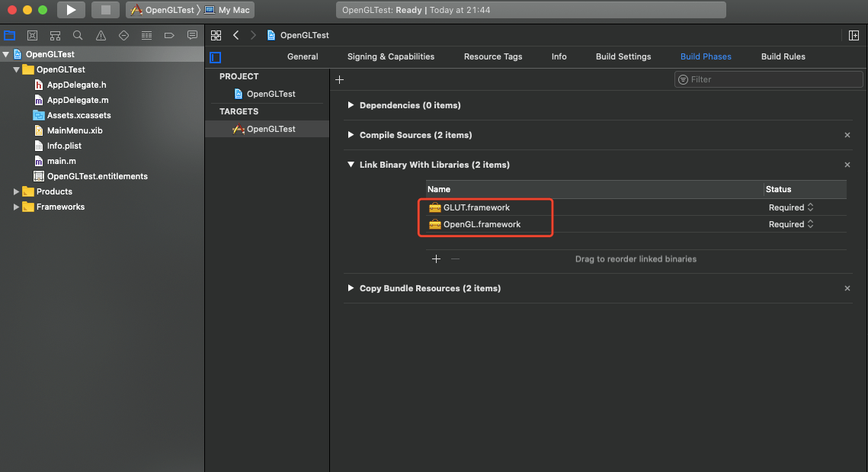
Task: Switch to Signing & Capabilities tab
Action: click(x=391, y=56)
